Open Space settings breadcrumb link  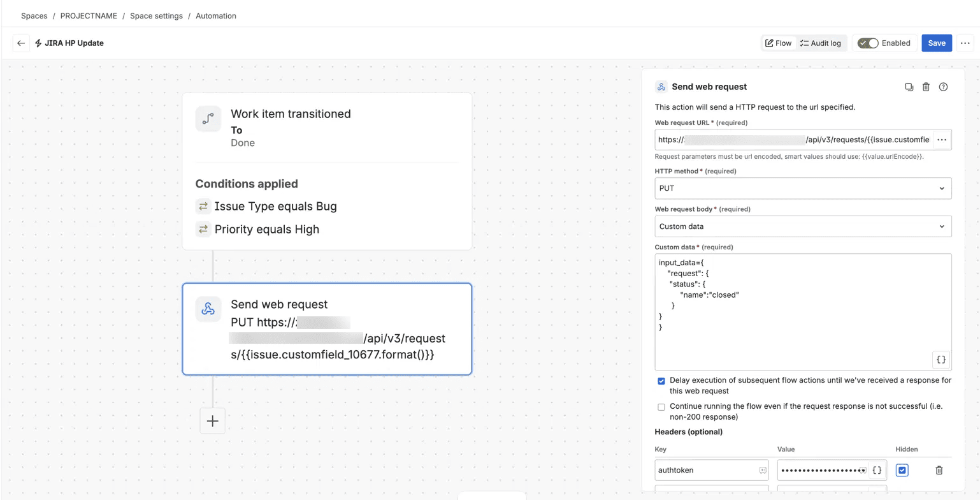156,16
